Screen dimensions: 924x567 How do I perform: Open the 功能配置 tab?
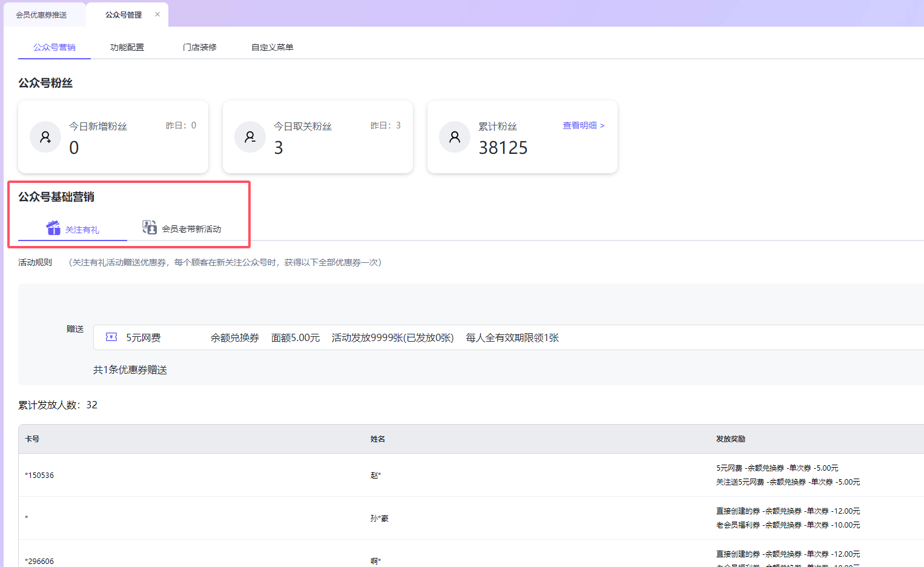pos(127,47)
